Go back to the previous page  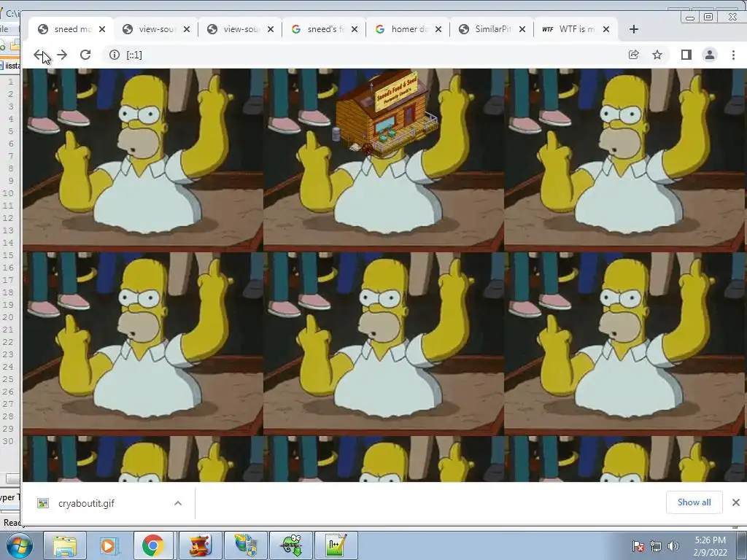(39, 55)
